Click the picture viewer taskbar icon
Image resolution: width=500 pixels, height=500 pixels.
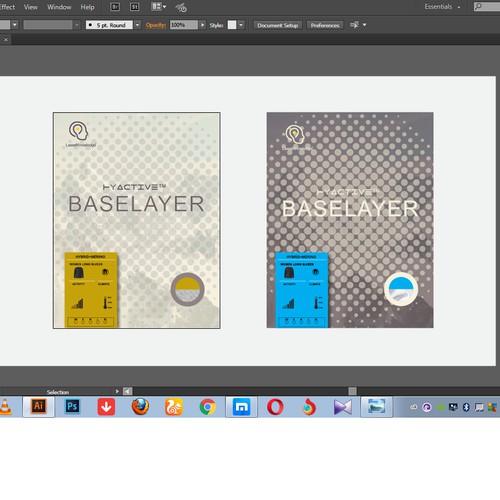377,407
